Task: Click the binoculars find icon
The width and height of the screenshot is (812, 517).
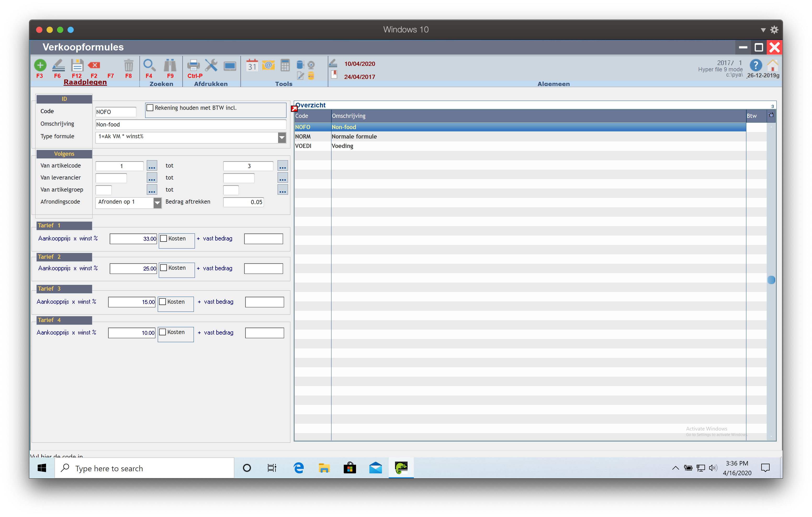Action: [x=170, y=65]
